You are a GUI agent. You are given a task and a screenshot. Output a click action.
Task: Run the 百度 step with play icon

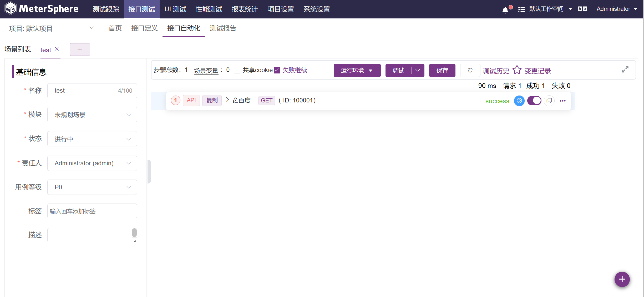[519, 101]
